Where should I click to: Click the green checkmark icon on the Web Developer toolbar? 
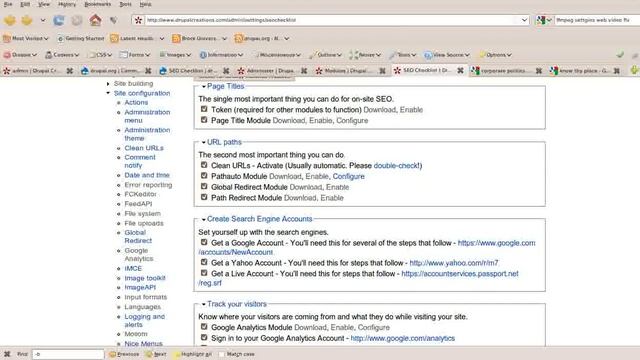click(x=620, y=54)
